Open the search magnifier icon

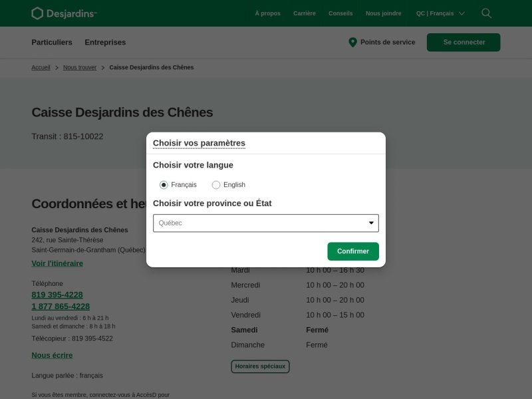pyautogui.click(x=486, y=13)
